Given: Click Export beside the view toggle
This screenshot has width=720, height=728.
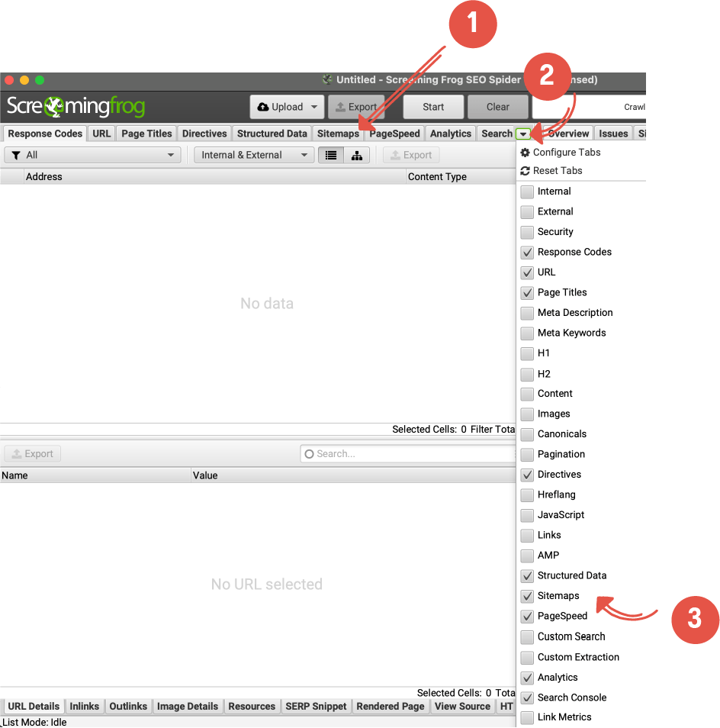Looking at the screenshot, I should pos(411,155).
